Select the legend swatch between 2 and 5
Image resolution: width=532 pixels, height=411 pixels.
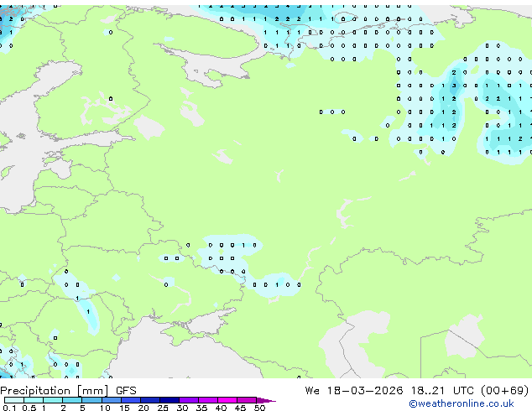click(x=72, y=400)
